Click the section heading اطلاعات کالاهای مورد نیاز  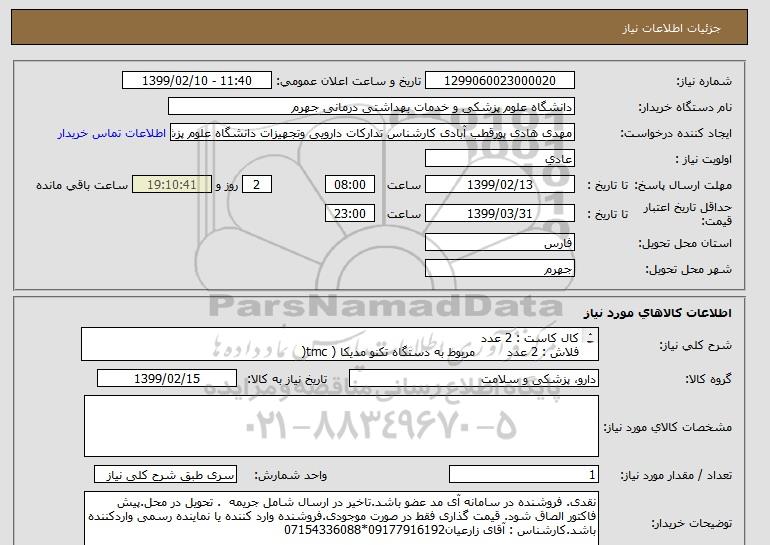[658, 313]
